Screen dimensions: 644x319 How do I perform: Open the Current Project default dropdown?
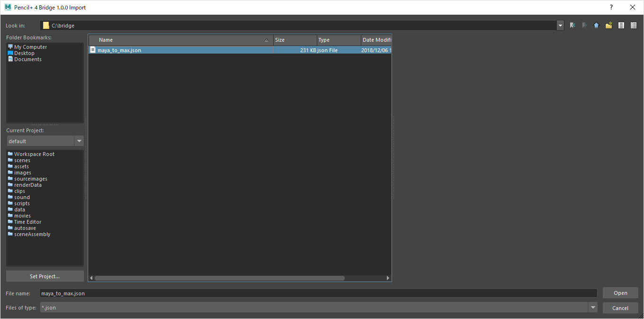click(x=79, y=141)
